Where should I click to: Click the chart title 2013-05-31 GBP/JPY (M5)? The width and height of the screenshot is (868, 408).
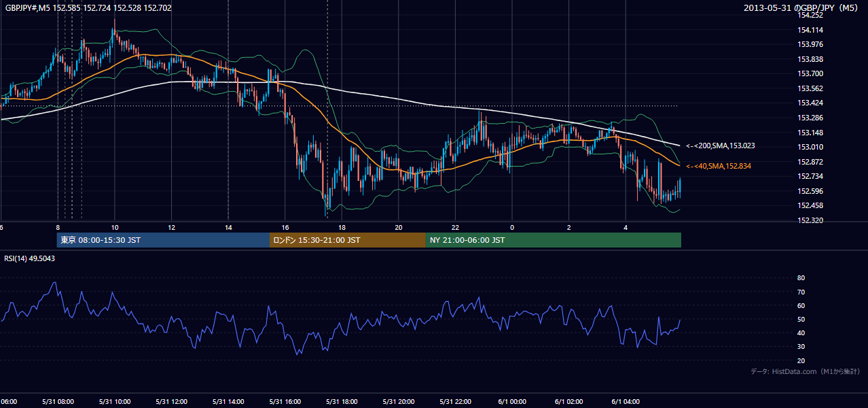(801, 8)
